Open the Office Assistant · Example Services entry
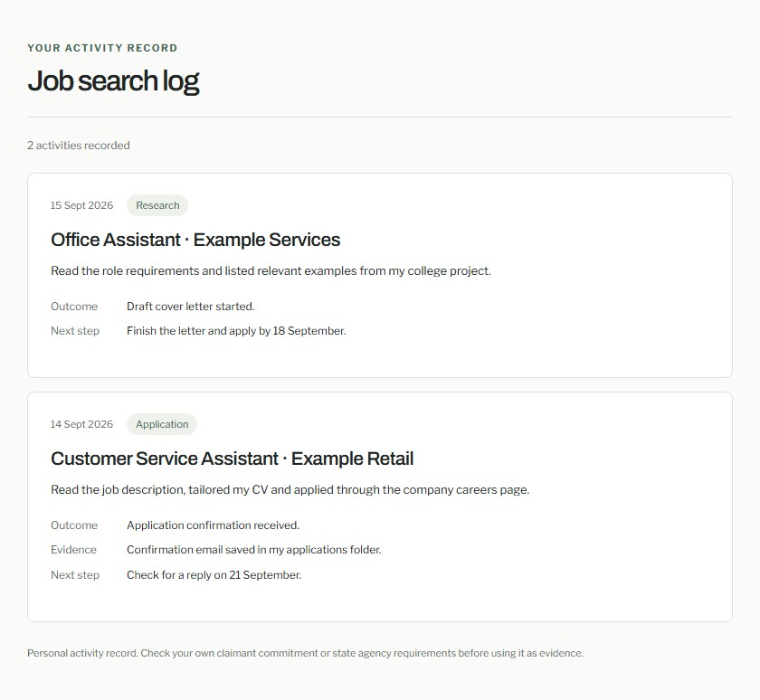The image size is (760, 700). (x=195, y=240)
